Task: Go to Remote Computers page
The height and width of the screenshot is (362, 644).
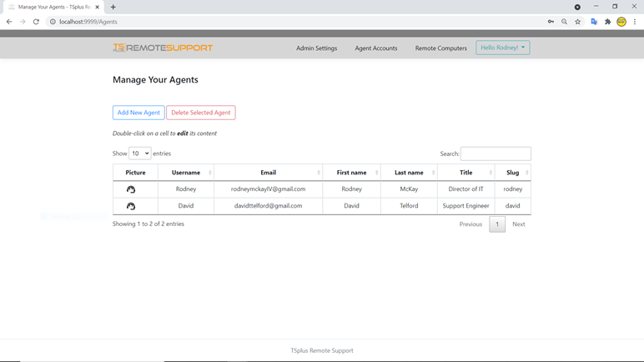Action: [x=440, y=48]
